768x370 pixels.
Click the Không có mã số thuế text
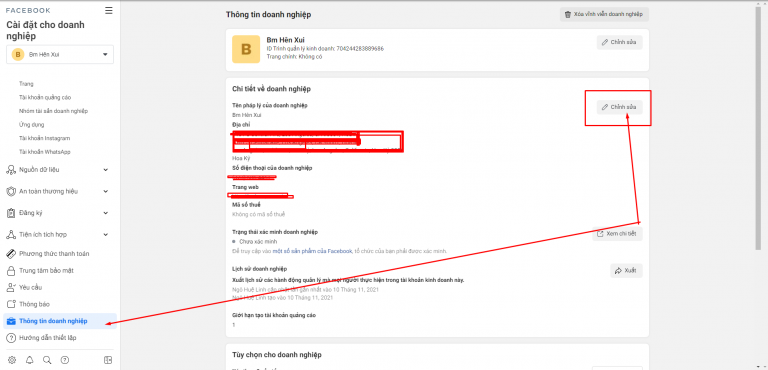pyautogui.click(x=259, y=214)
